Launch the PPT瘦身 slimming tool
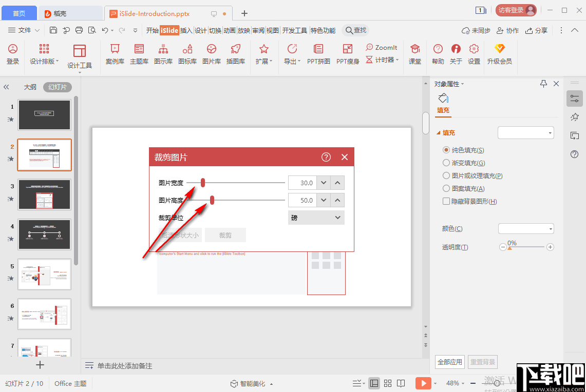This screenshot has height=392, width=586. pos(347,55)
